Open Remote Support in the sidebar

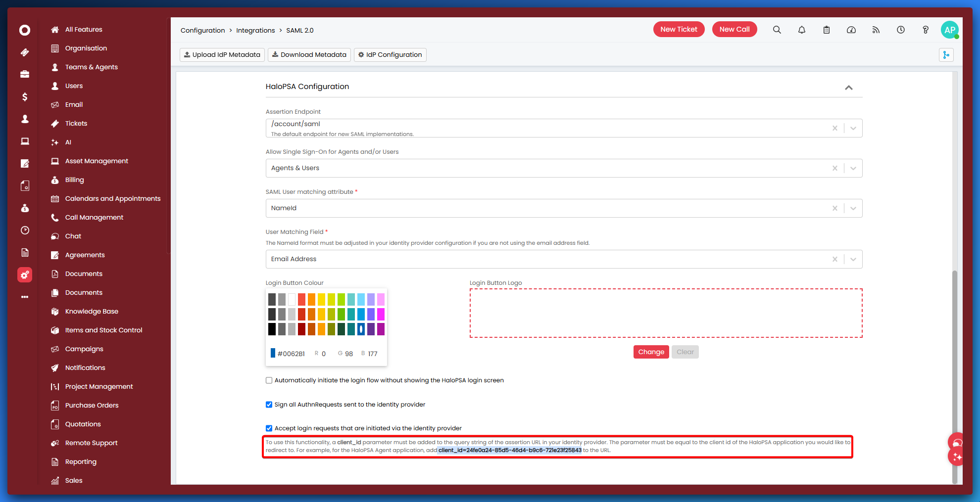[92, 443]
